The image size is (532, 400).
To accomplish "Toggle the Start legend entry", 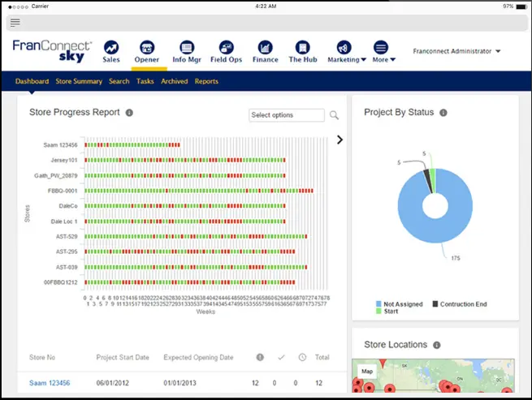I will click(x=387, y=311).
